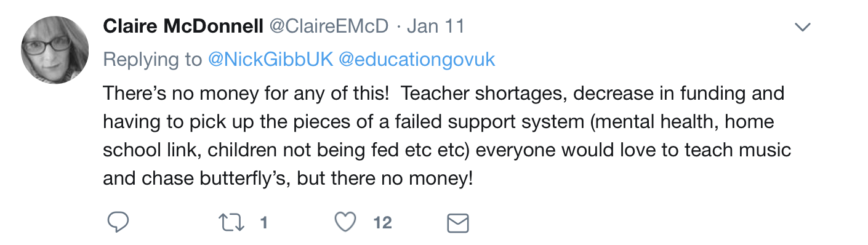Screen dimensions: 868x245
Task: Like the tweet with the heart icon
Action: point(347,222)
